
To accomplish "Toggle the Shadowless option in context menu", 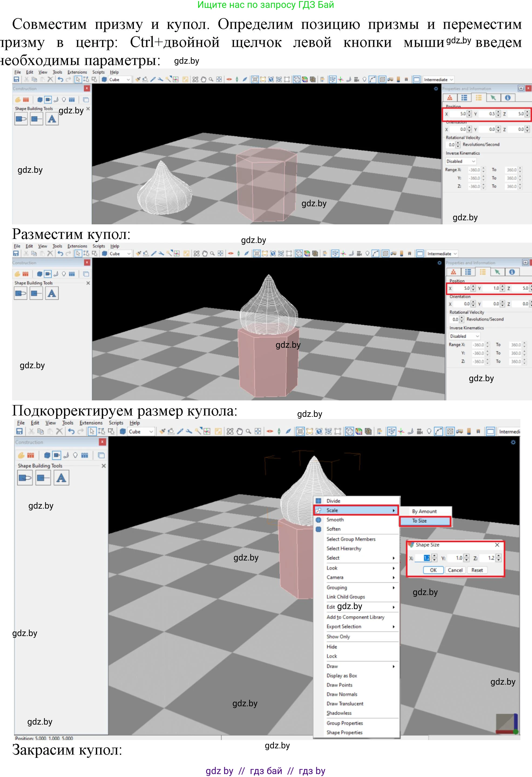I will tap(339, 713).
